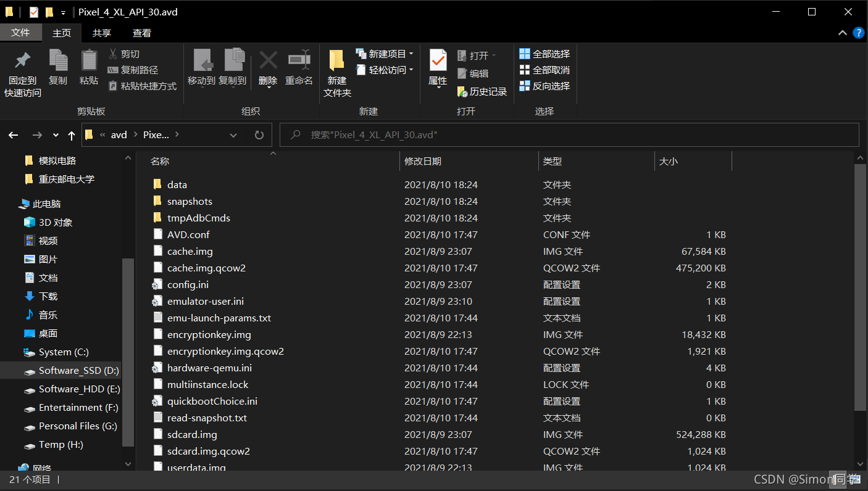The height and width of the screenshot is (491, 868).
Task: Click the Up one level arrow
Action: pos(72,135)
